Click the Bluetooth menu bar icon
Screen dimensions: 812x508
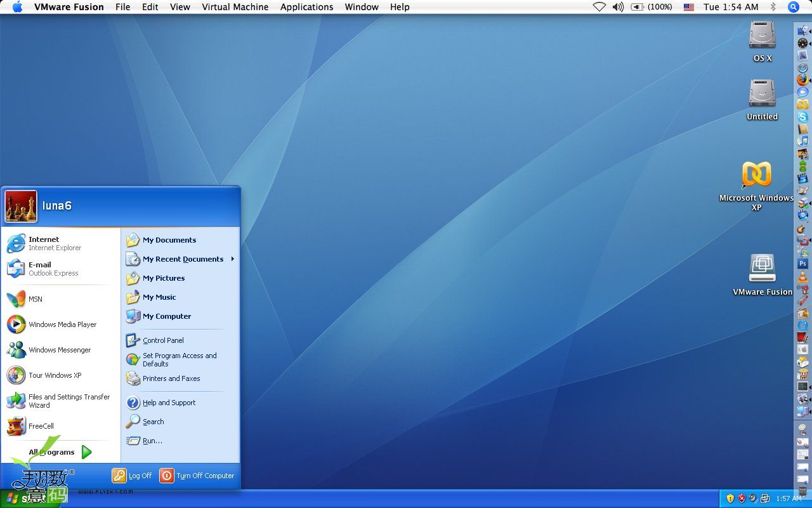(773, 7)
